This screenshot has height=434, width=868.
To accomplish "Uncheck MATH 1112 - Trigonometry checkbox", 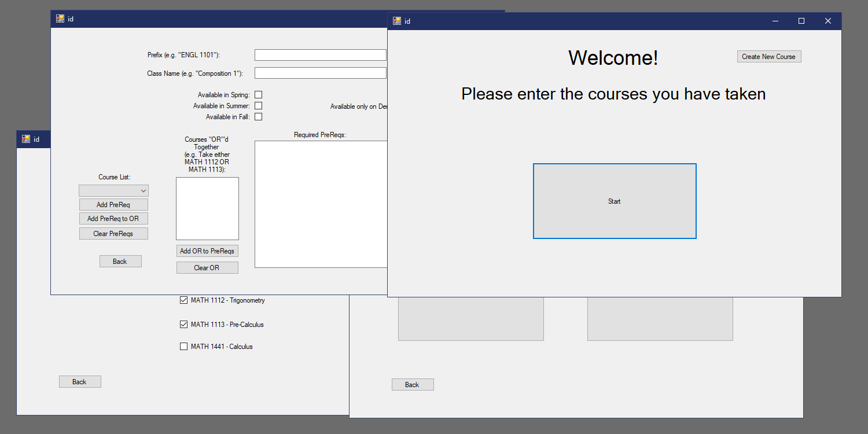I will coord(183,300).
